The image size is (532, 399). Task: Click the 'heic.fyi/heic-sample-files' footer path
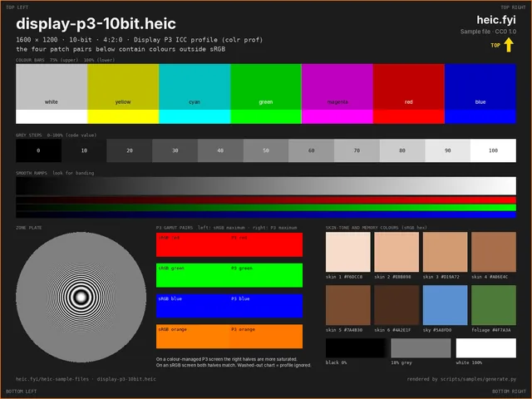point(52,379)
